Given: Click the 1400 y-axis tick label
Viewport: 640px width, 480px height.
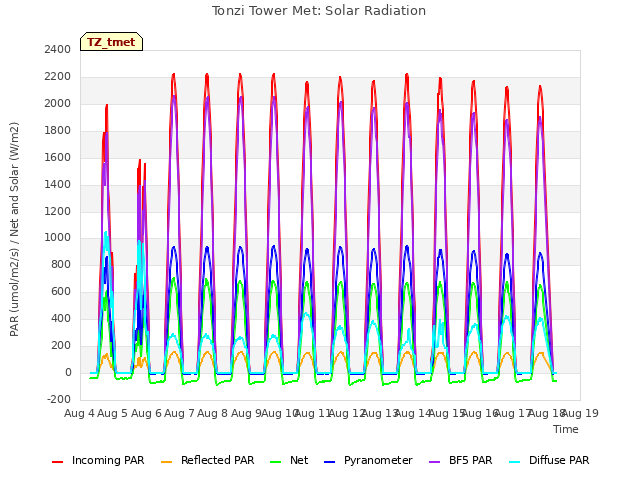Looking at the screenshot, I should point(58,184).
